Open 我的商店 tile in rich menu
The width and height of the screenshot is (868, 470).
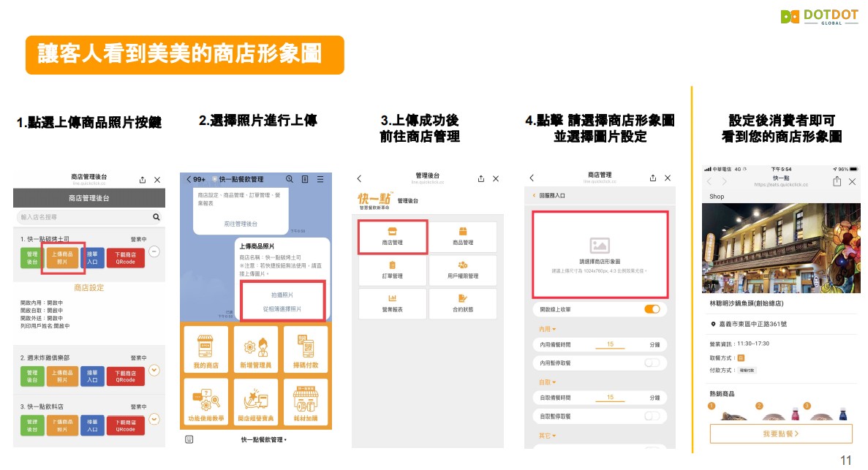(x=206, y=350)
